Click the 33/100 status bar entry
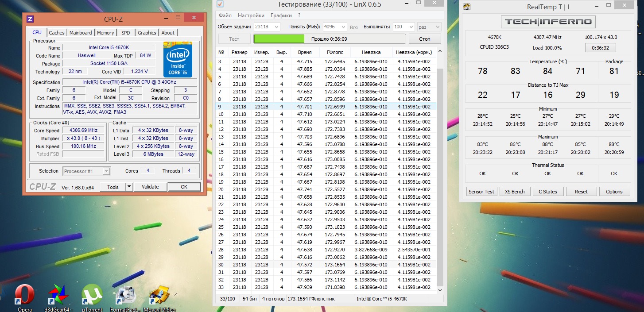Screen dimensions: 644x312 (x=228, y=299)
